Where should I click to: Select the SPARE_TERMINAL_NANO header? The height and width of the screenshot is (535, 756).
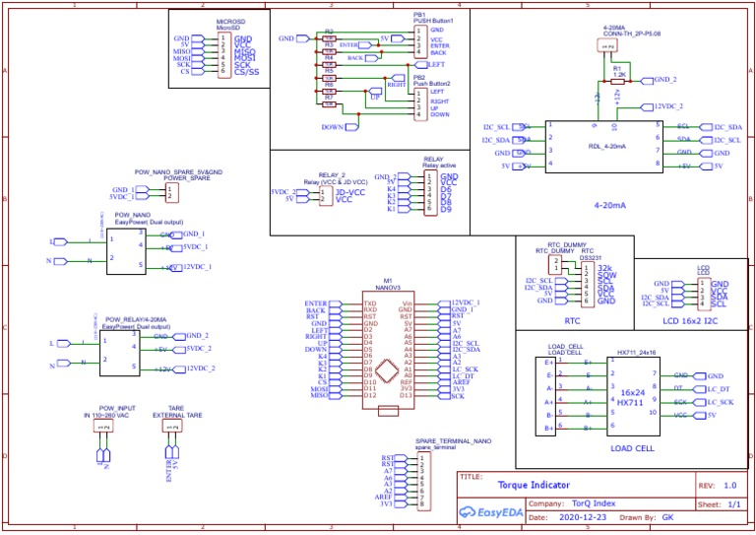(x=423, y=481)
